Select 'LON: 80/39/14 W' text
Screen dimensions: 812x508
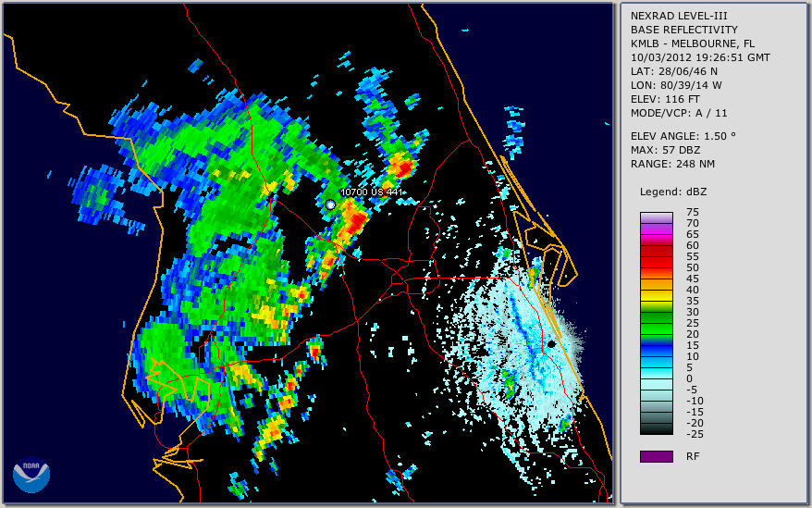click(x=676, y=85)
